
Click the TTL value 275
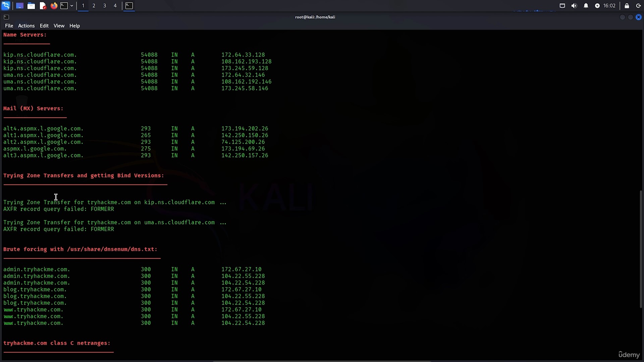[x=146, y=149]
